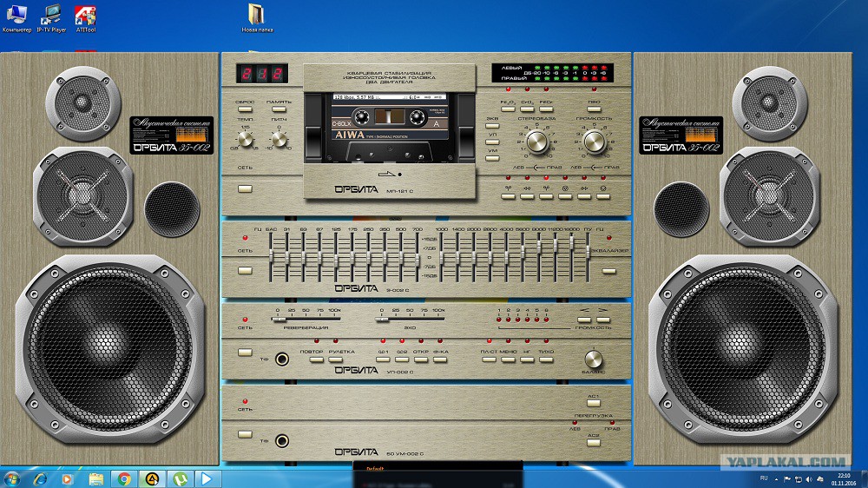Click the БАС equalizer slider
The height and width of the screenshot is (488, 868).
click(271, 258)
